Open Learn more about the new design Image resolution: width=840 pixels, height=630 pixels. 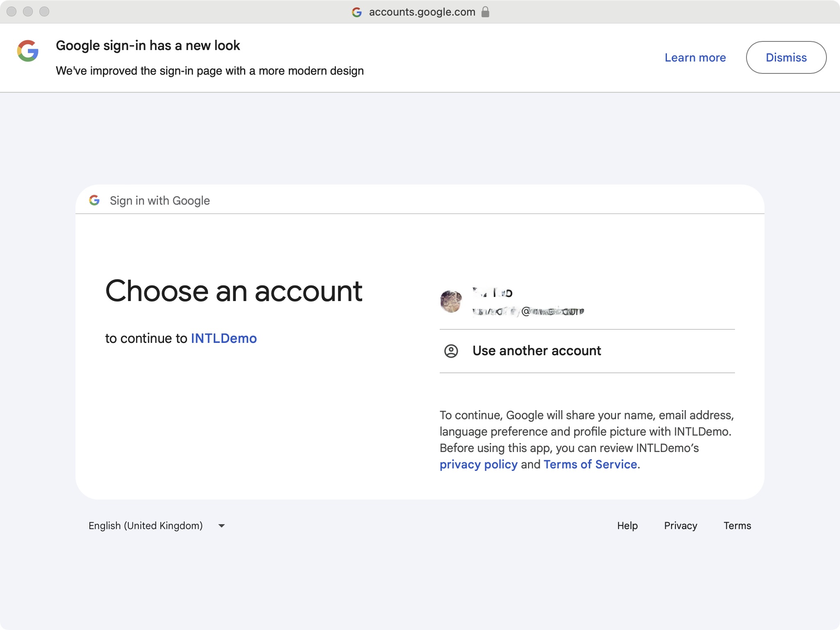pyautogui.click(x=695, y=58)
